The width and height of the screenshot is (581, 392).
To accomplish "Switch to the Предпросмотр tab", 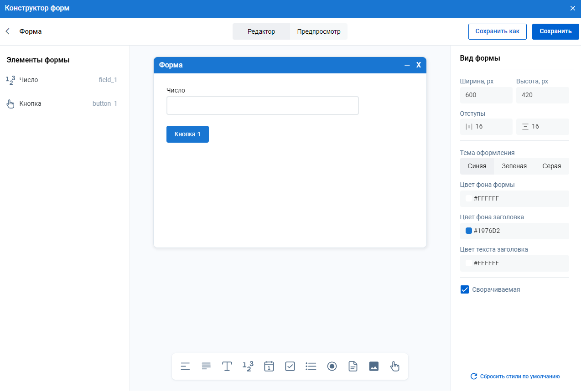I will click(x=318, y=32).
